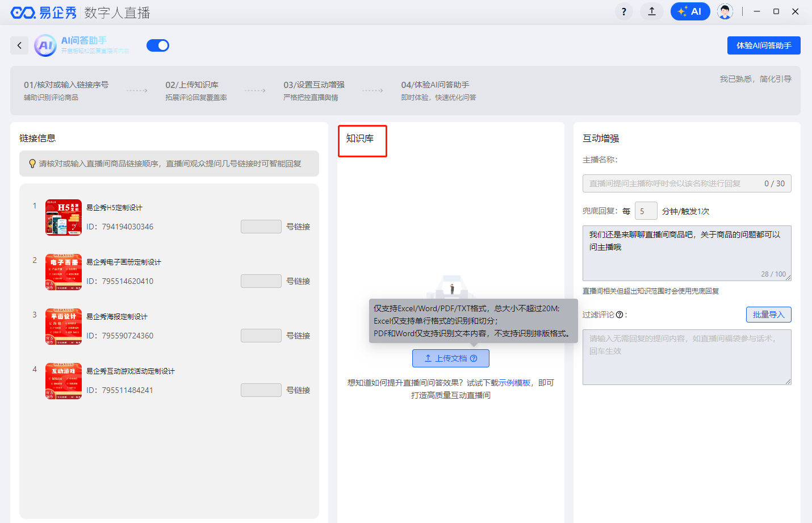Click the 兜底回复 minutes field showing 5

(646, 211)
